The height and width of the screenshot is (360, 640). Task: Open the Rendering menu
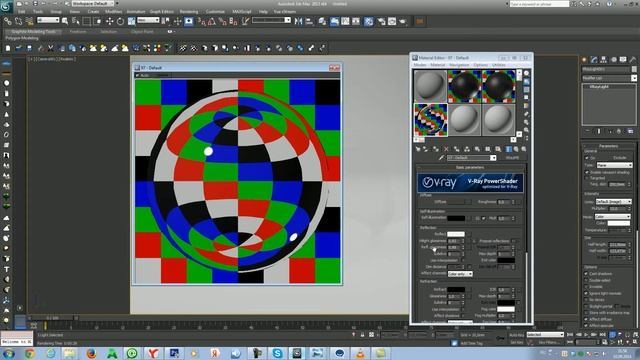pos(189,11)
